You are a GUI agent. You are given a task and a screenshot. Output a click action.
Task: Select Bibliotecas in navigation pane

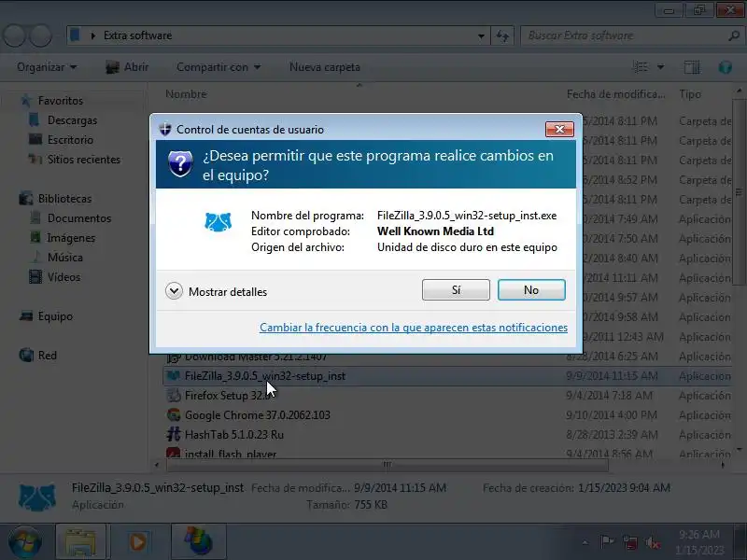pyautogui.click(x=64, y=199)
